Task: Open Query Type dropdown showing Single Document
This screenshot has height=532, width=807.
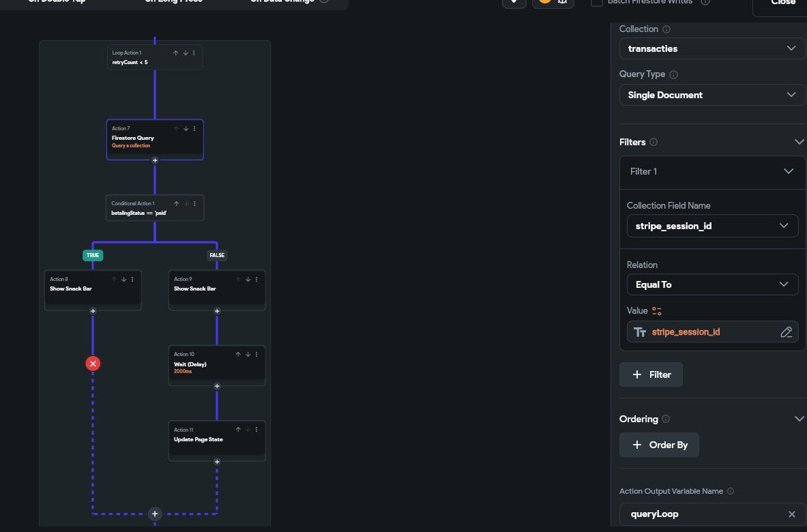Action: tap(712, 95)
